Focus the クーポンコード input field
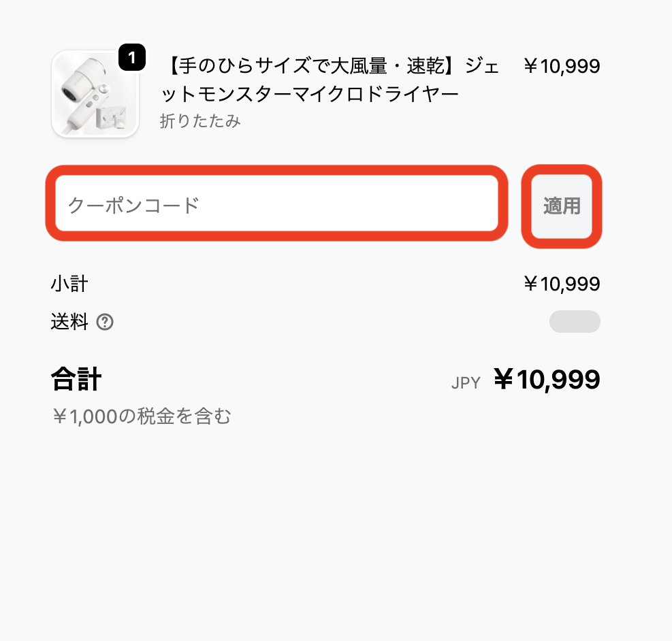672x641 pixels. click(276, 205)
